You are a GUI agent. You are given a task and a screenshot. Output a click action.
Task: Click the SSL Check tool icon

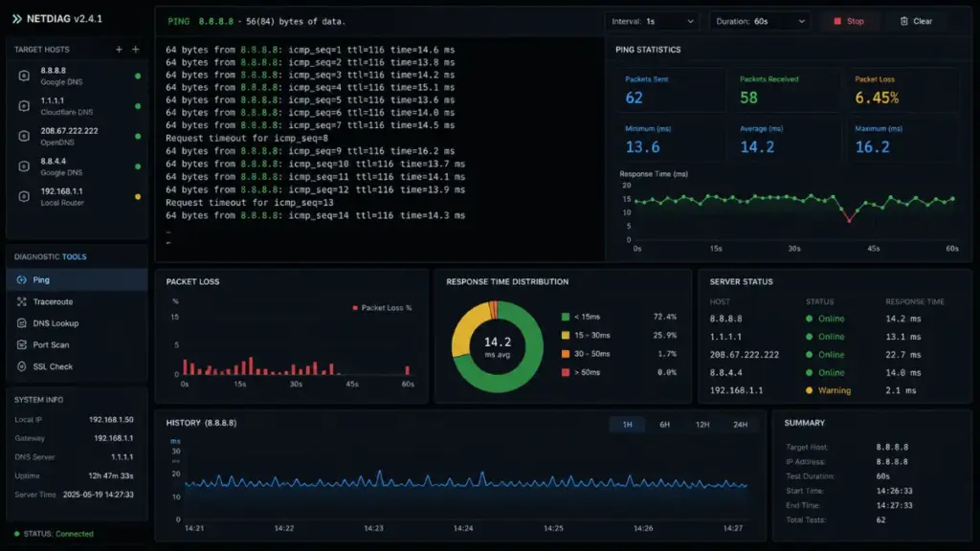click(22, 366)
